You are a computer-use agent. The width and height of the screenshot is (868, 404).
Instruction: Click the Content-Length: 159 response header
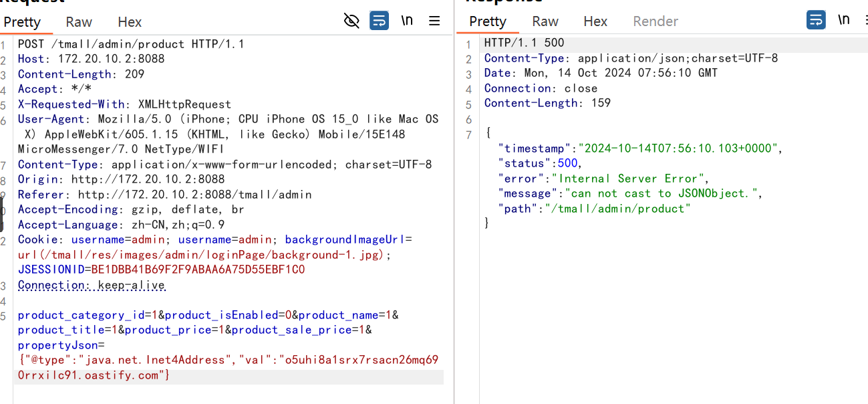click(x=547, y=103)
